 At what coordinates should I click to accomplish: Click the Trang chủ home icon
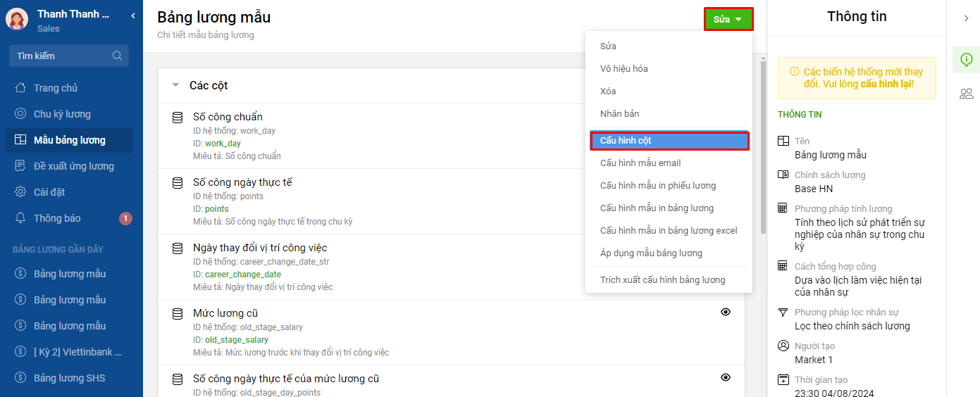coord(20,88)
